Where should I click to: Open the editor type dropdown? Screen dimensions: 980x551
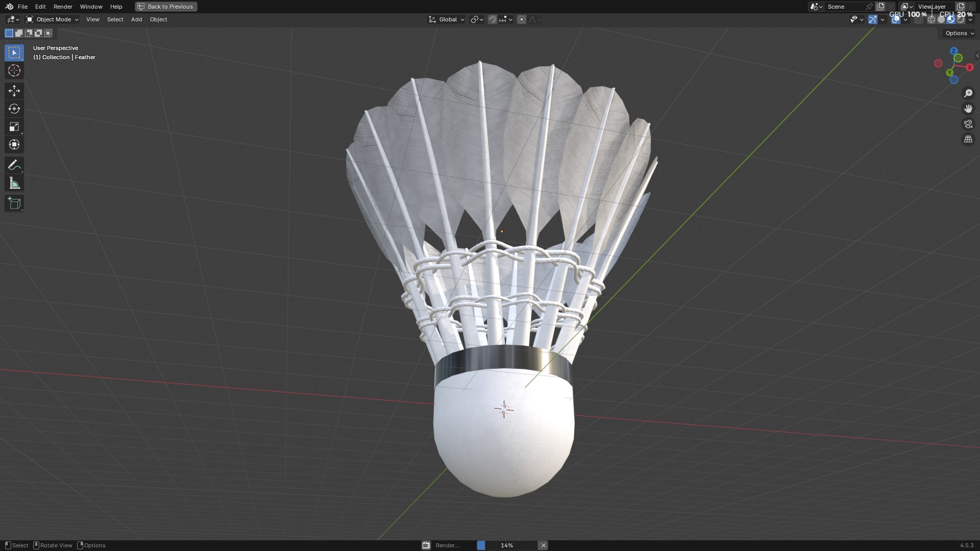pos(13,19)
